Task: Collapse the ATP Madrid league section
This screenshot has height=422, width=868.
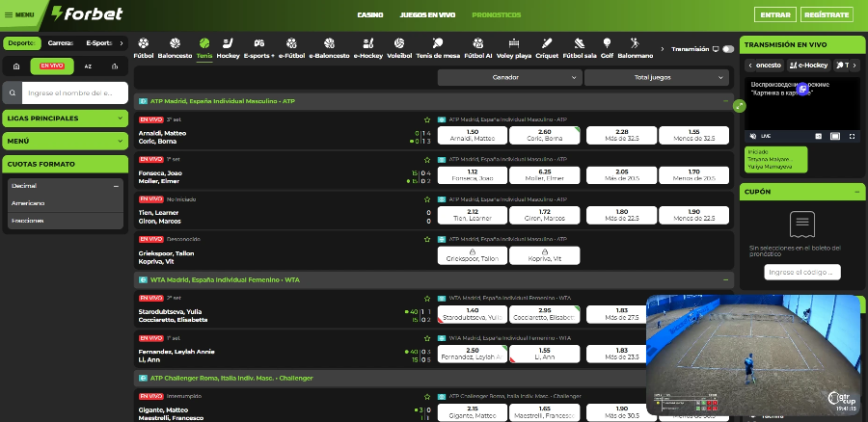Action: (x=725, y=101)
